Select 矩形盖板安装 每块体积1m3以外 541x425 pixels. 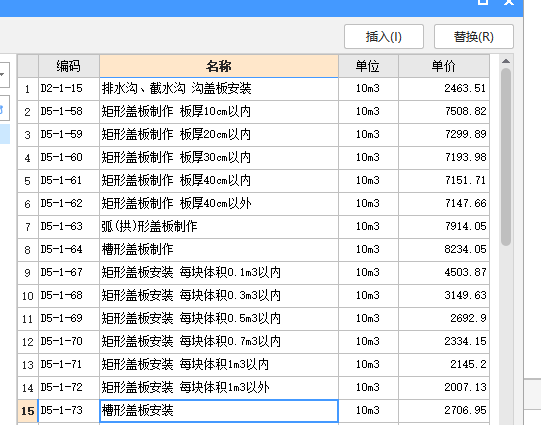click(x=219, y=388)
